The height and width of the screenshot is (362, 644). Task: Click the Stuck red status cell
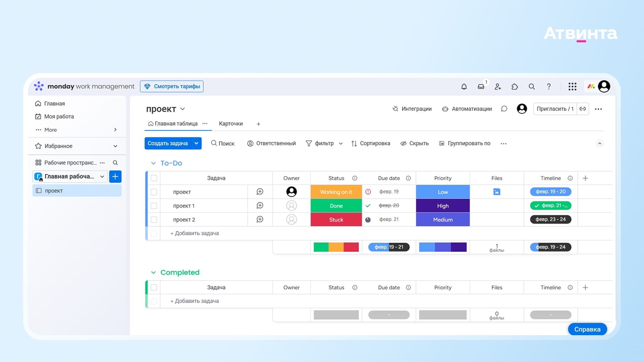[x=336, y=220]
